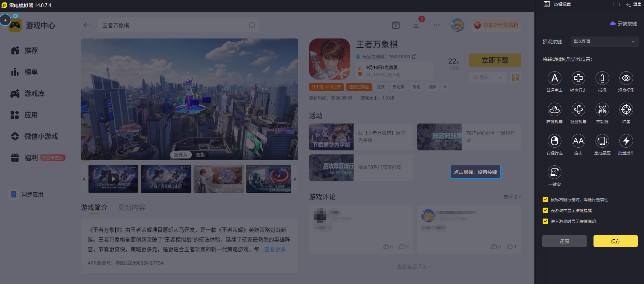Open the 阵容码分享 activity card
Screen dimensions: 644x284
(x=469, y=137)
